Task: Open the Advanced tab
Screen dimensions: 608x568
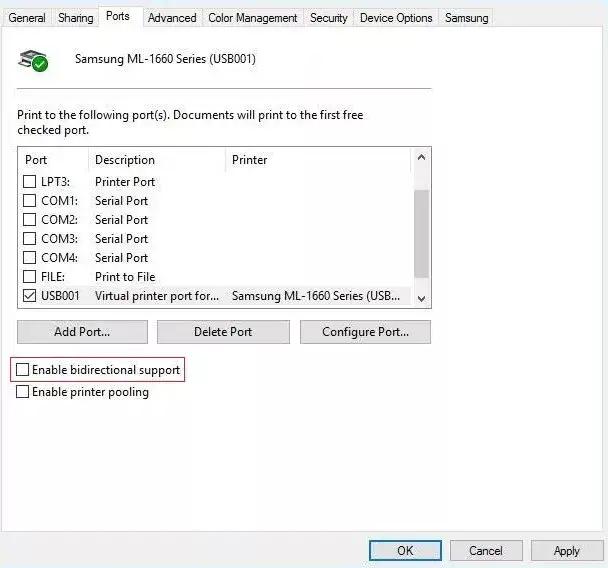Action: (x=172, y=18)
